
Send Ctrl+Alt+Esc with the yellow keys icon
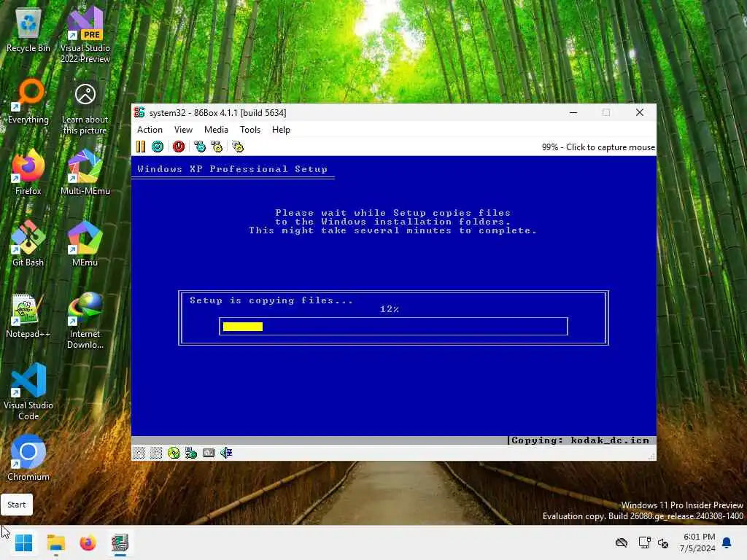click(217, 147)
